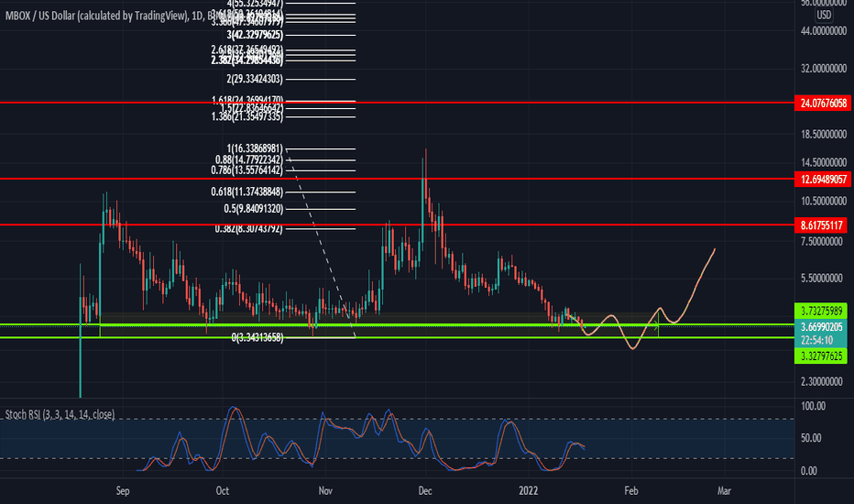
Task: Select the Fib level 0.382(8.30743792) label
Action: pyautogui.click(x=249, y=229)
